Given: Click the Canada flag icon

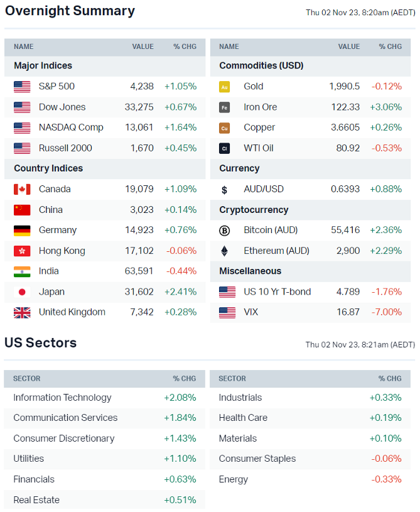Looking at the screenshot, I should pos(22,189).
